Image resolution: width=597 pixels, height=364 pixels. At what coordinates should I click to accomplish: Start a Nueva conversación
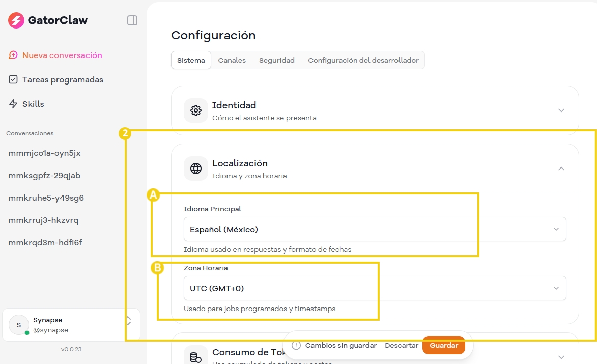point(62,55)
